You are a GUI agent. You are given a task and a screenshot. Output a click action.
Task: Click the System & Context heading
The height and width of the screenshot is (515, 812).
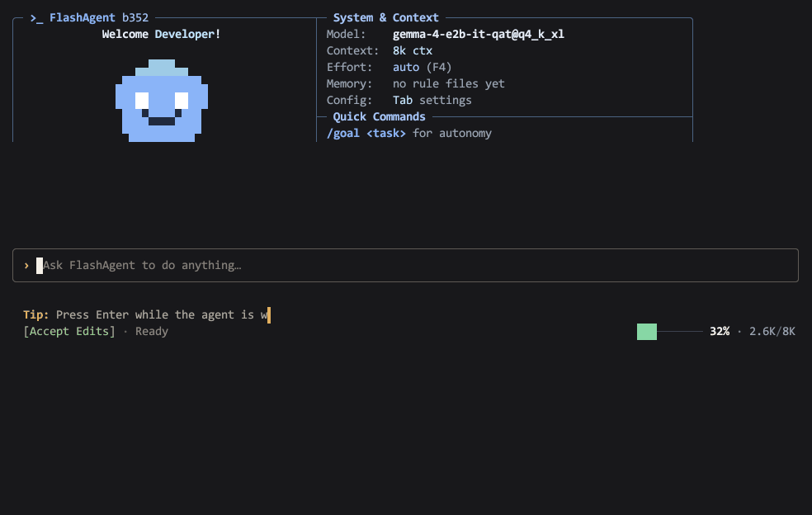point(386,17)
